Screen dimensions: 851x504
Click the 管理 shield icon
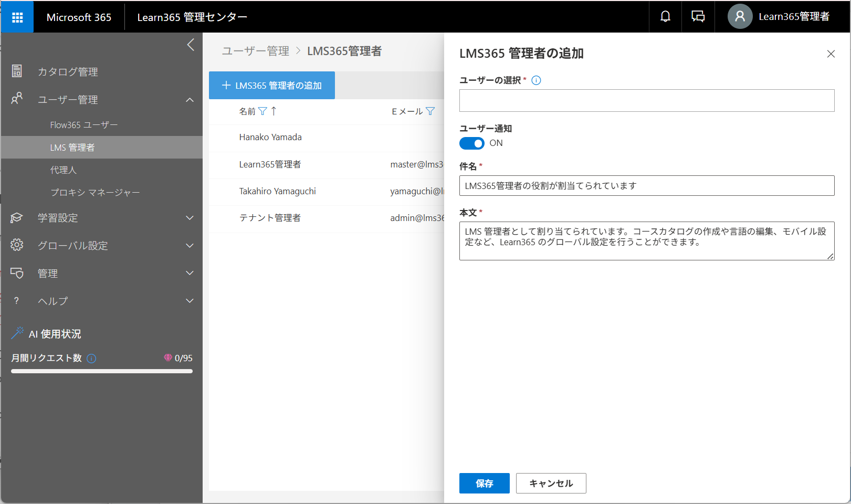(x=17, y=273)
